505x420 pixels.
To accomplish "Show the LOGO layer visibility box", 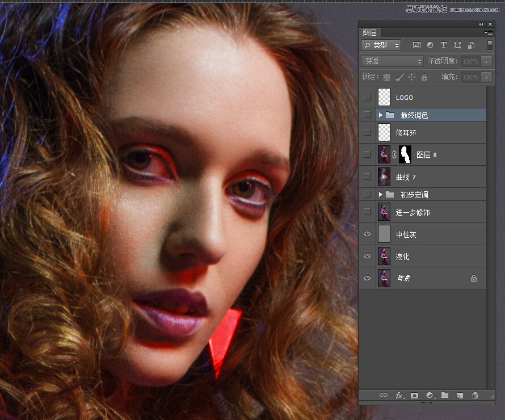I will point(367,97).
